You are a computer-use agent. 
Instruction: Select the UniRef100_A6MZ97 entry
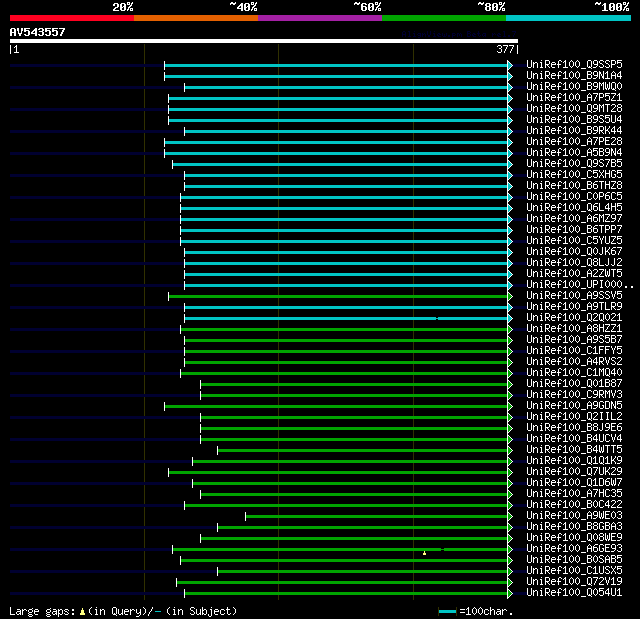pyautogui.click(x=574, y=219)
